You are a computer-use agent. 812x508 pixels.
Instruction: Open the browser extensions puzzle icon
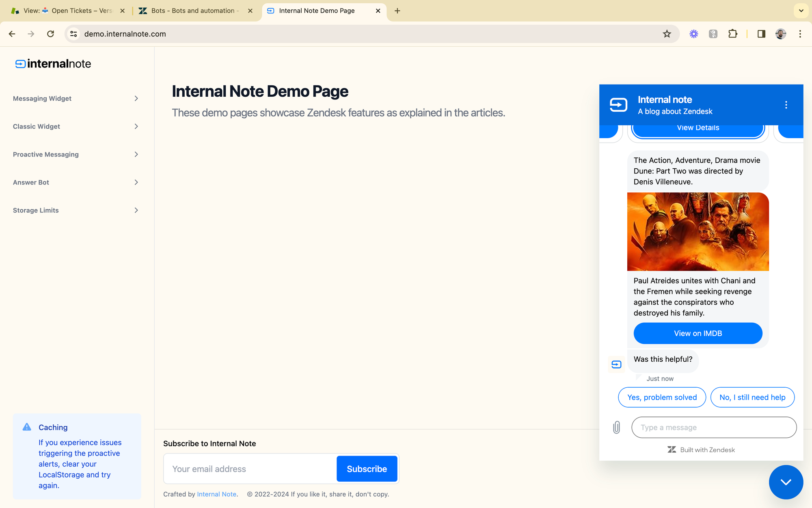pos(732,34)
